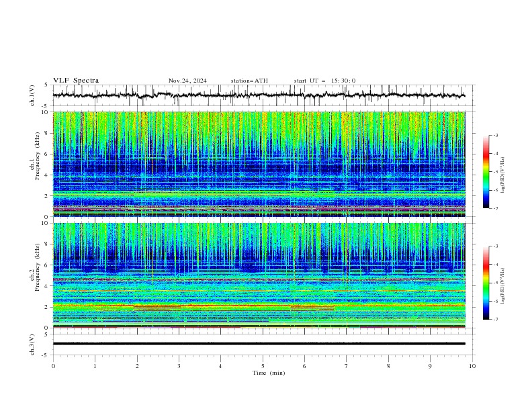Click the "ch.1(V)" waveform axis label
532x411 pixels.
click(32, 95)
